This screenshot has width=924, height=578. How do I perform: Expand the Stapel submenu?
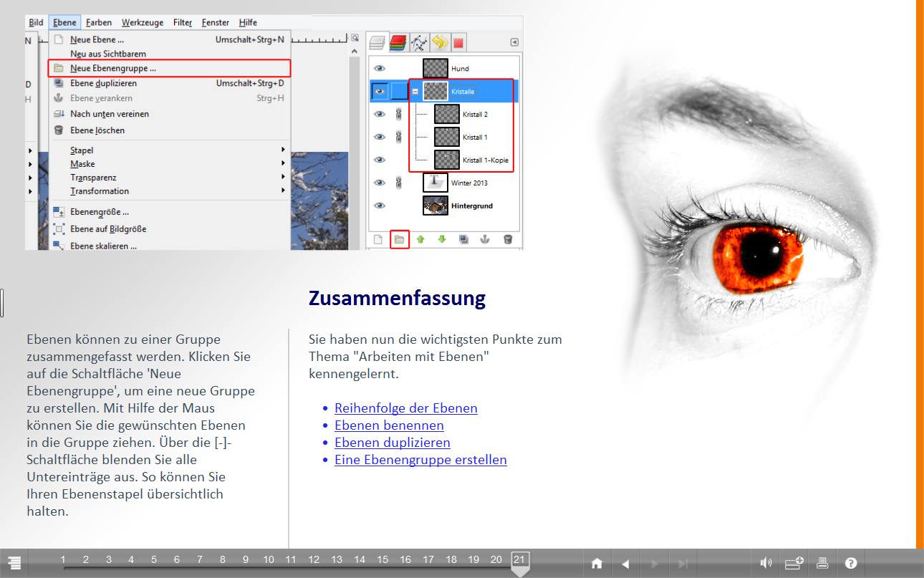pyautogui.click(x=170, y=150)
